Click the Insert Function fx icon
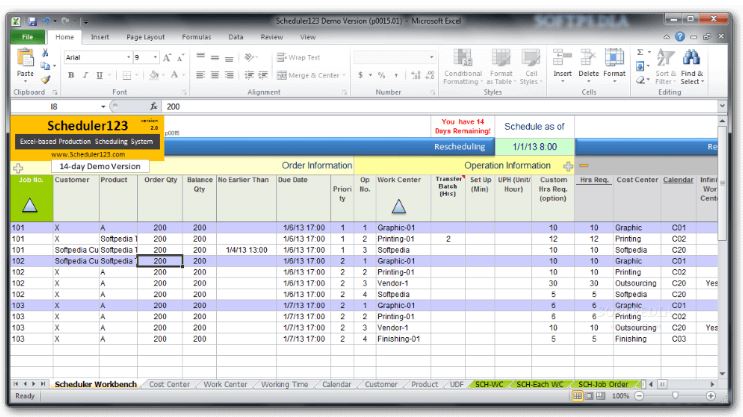Image resolution: width=743 pixels, height=417 pixels. 154,107
